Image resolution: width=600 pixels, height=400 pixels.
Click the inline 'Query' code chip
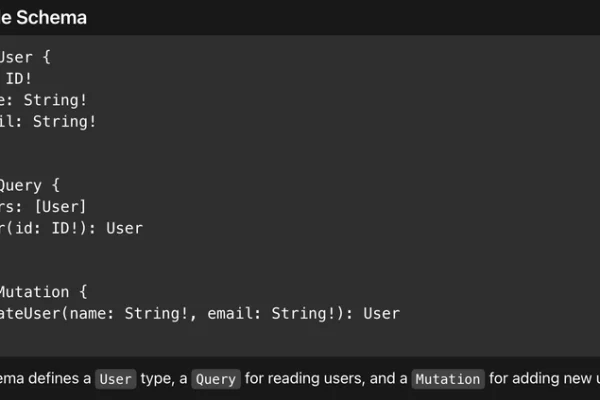pos(216,379)
